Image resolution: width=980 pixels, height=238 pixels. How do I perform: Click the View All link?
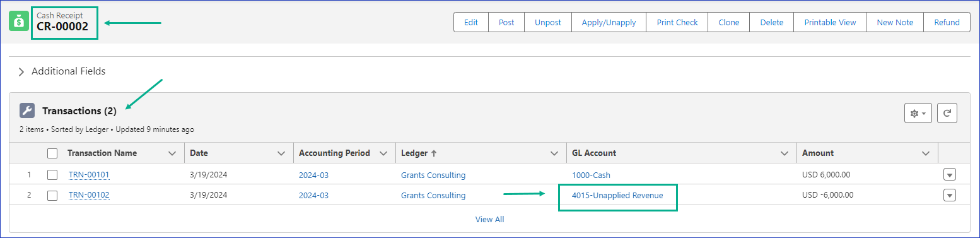pyautogui.click(x=489, y=220)
